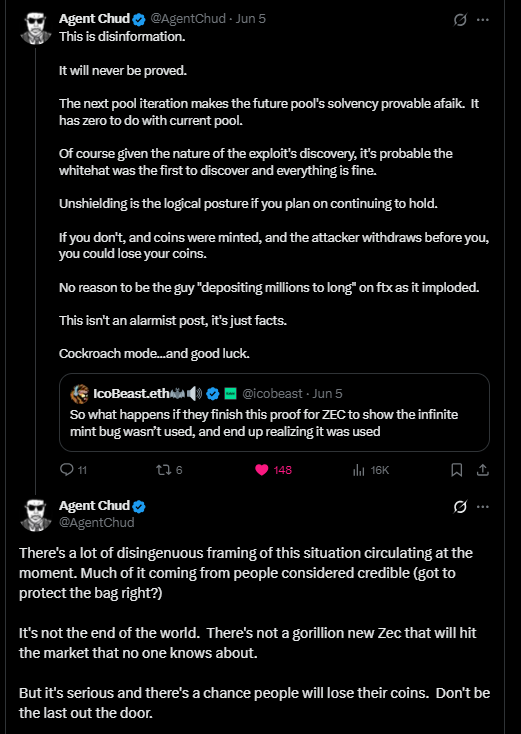Viewport: 521px width, 734px height.
Task: Click Agent Chud name on second post
Action: 94,506
